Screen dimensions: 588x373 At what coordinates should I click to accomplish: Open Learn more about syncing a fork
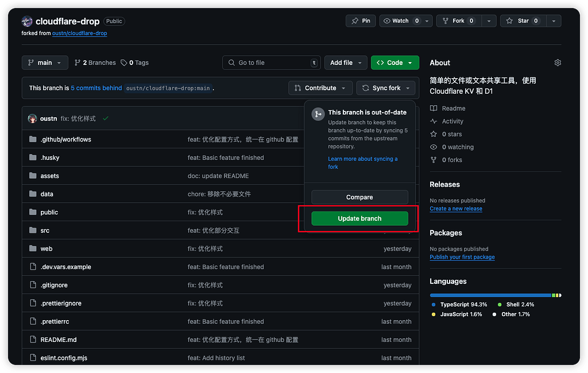[x=363, y=163]
